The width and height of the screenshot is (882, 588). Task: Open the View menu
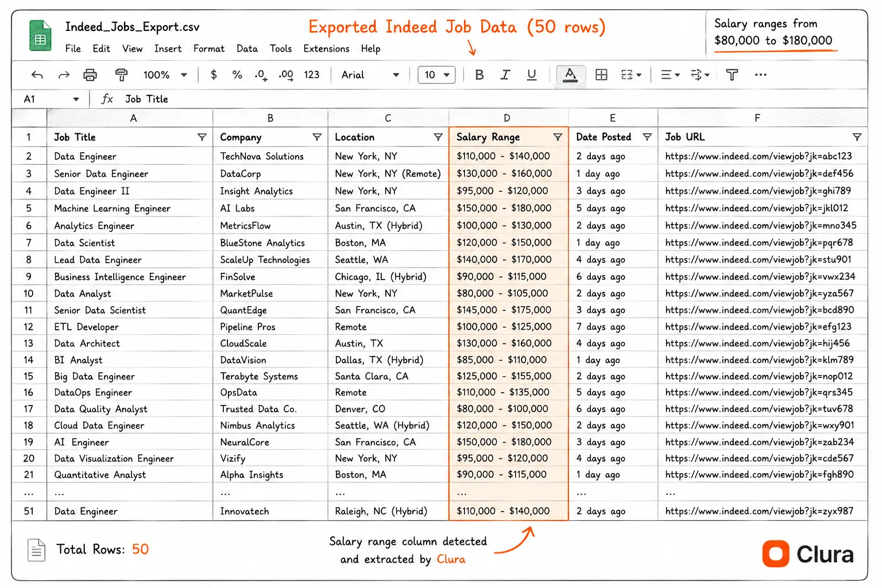(132, 49)
